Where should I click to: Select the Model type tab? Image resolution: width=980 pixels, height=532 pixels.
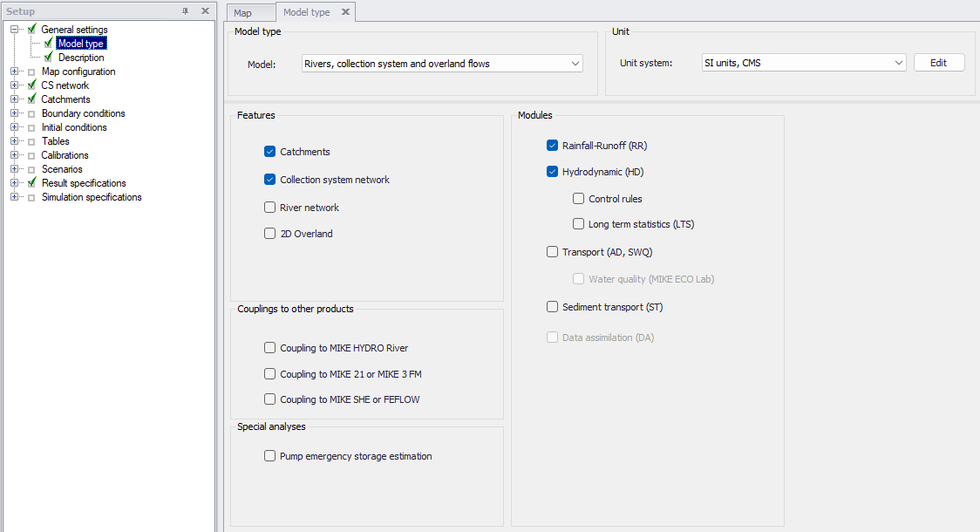tap(306, 12)
